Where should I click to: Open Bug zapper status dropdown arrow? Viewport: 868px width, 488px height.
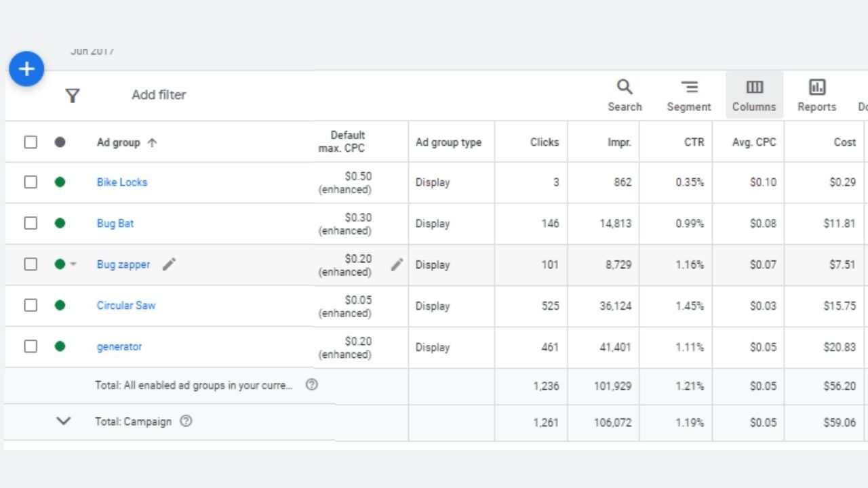point(73,264)
